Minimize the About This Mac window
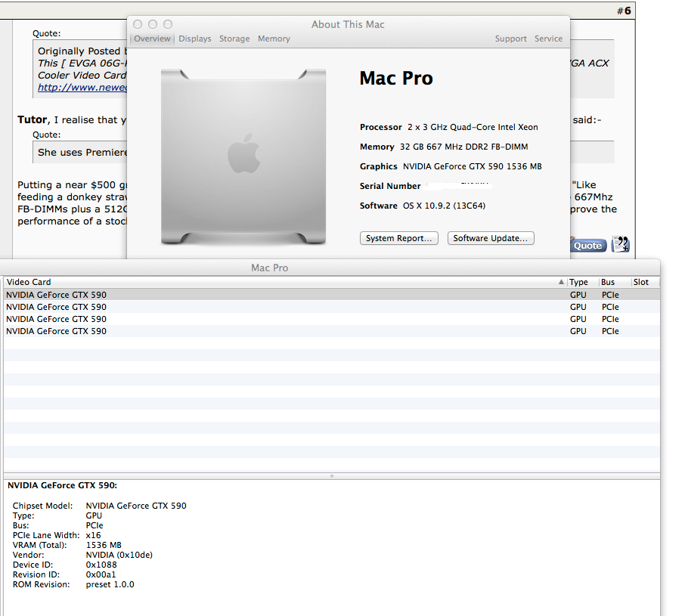Screen dimensions: 685x616 [x=153, y=24]
